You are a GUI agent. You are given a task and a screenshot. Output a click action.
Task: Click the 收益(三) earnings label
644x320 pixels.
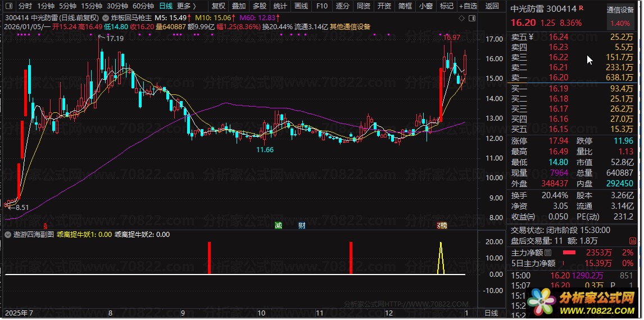coord(523,217)
